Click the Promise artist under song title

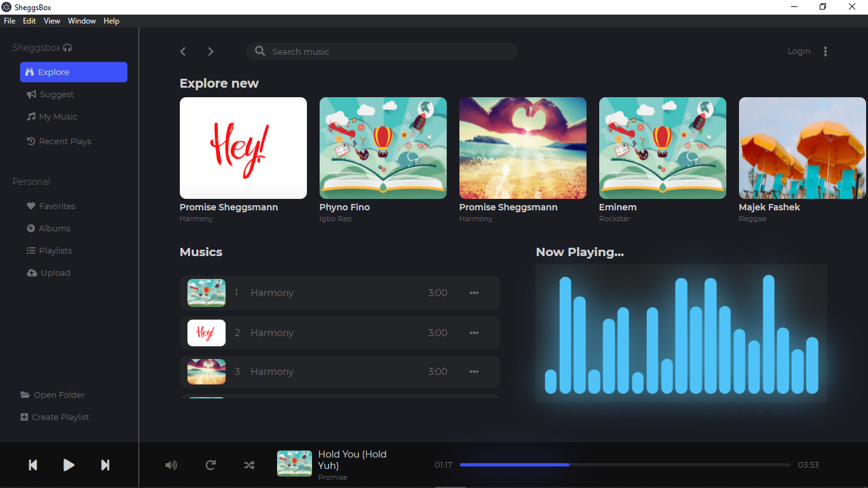coord(333,477)
